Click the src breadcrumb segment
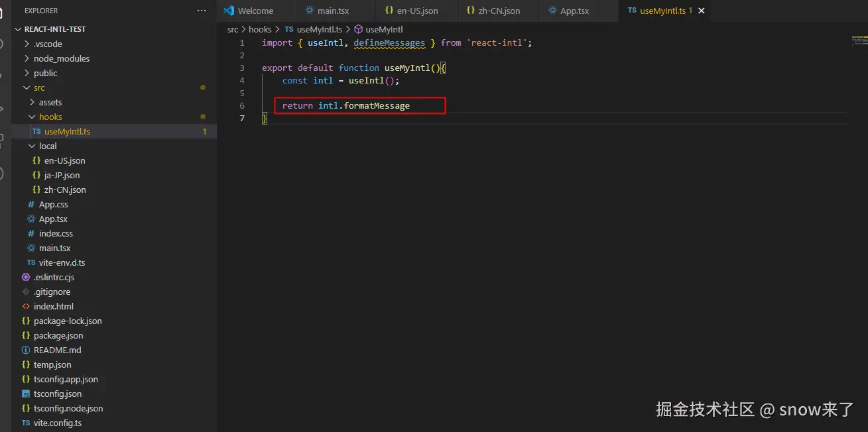 pos(233,29)
